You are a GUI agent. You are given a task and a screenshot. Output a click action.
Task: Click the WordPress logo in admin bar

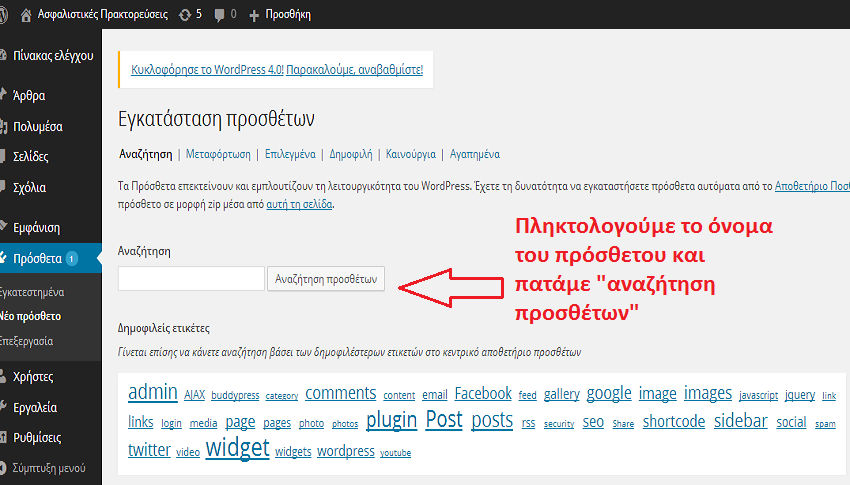coord(3,15)
